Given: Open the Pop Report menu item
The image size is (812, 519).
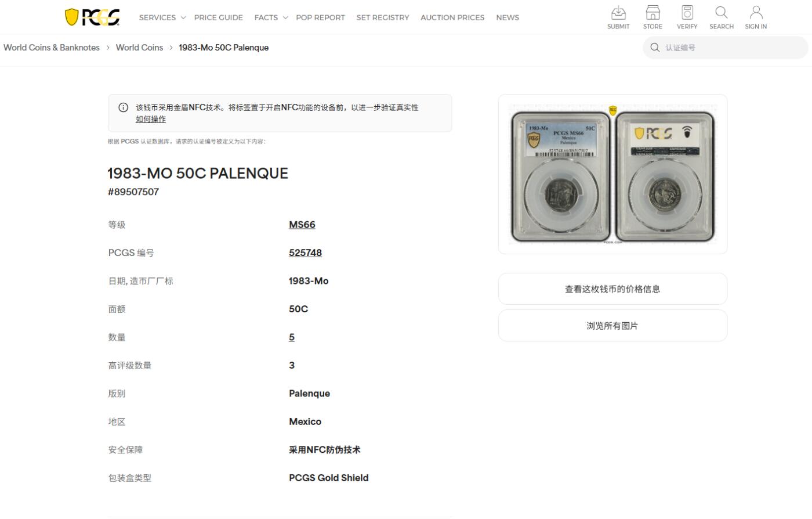Looking at the screenshot, I should (x=320, y=17).
